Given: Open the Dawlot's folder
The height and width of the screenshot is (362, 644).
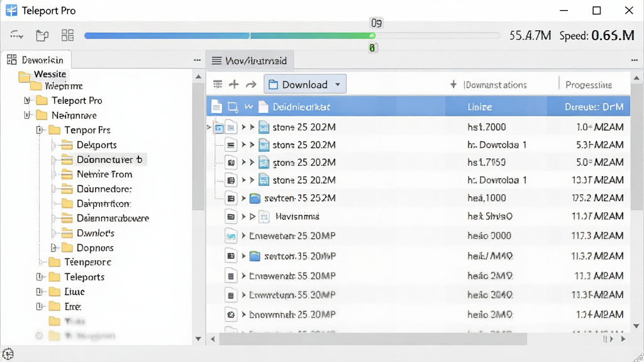Looking at the screenshot, I should click(x=87, y=233).
